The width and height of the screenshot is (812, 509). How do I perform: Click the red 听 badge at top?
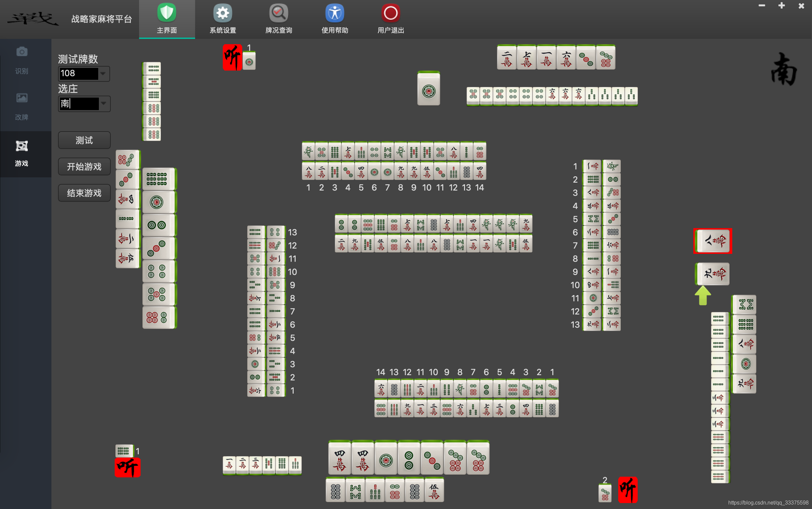click(232, 58)
